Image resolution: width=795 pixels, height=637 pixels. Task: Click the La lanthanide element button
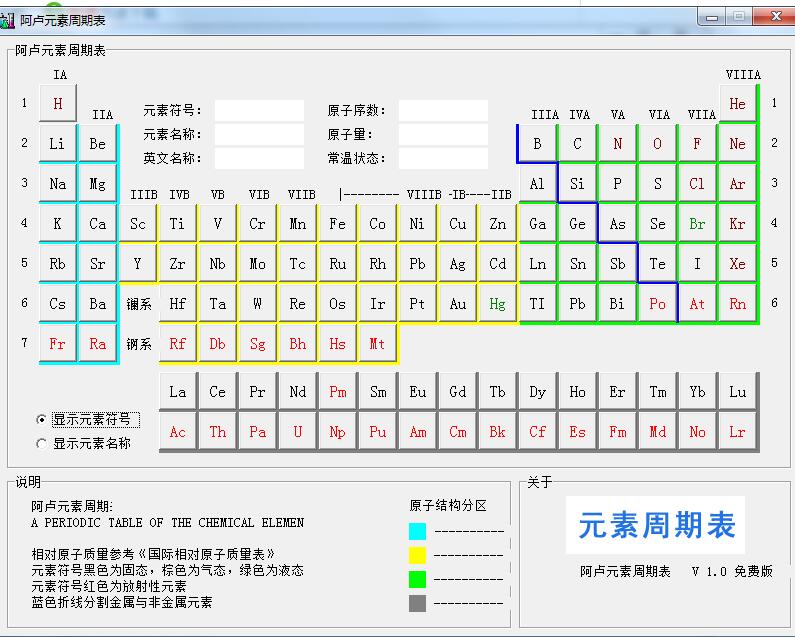pyautogui.click(x=177, y=392)
